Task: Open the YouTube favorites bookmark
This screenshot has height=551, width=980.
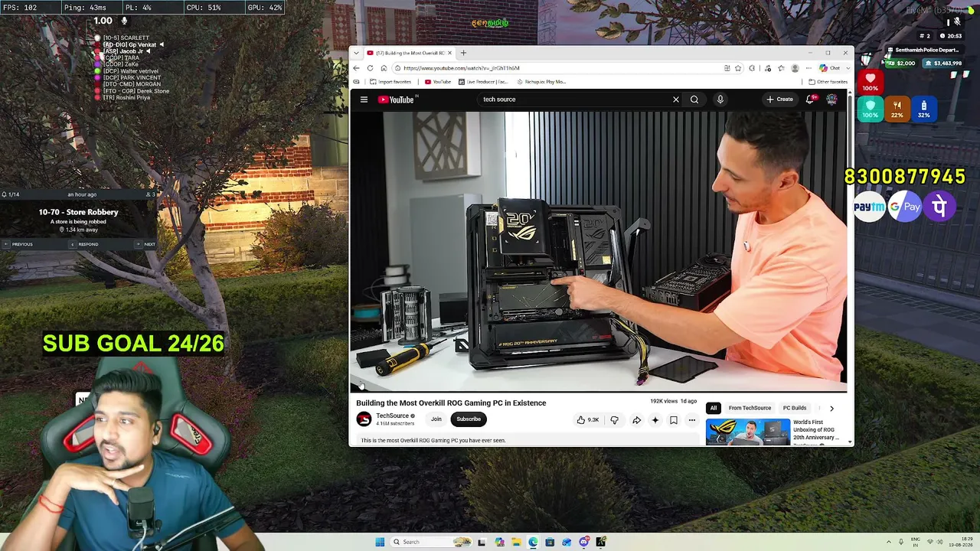Action: coord(438,82)
